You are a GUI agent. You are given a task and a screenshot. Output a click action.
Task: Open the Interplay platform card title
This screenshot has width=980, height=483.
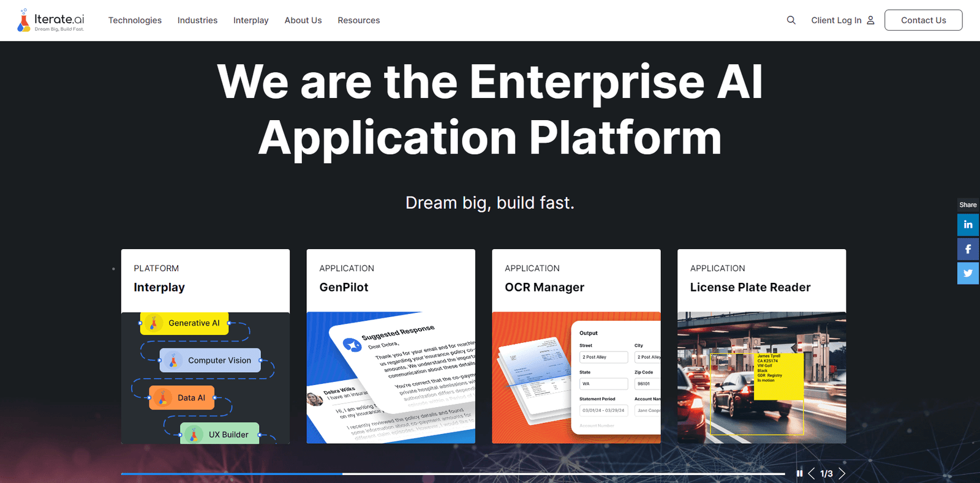[x=159, y=287]
